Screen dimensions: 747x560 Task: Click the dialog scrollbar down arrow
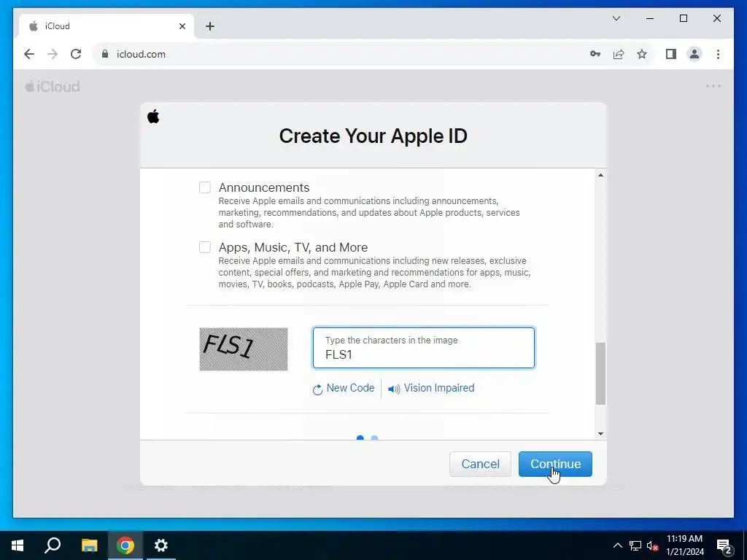click(x=601, y=433)
